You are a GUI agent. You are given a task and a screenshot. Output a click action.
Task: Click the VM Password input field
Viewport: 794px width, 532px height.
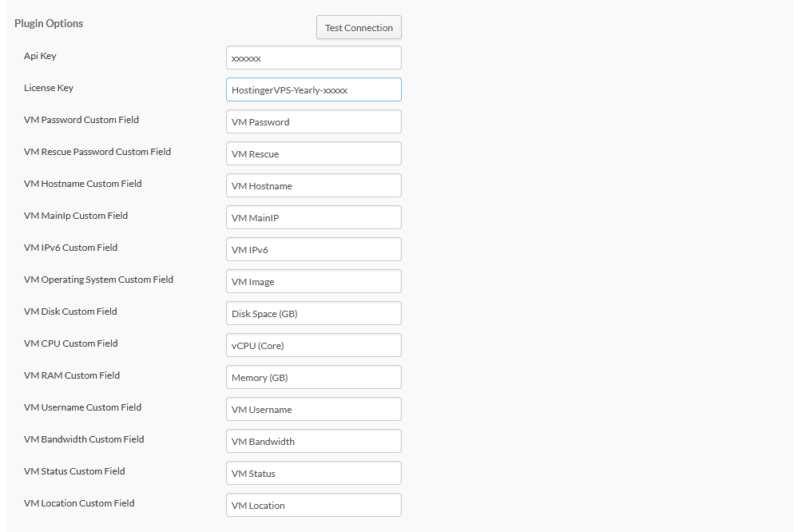(313, 121)
